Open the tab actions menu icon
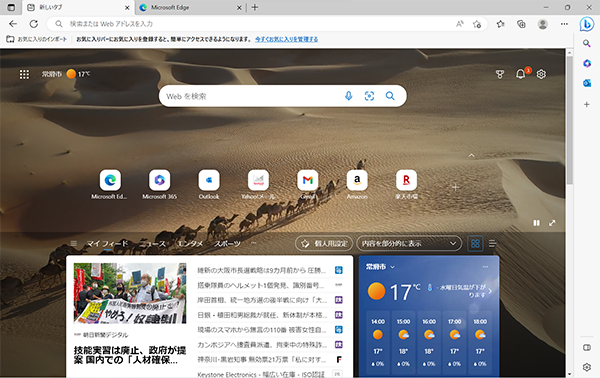Viewport: 600px width, 378px height. [x=11, y=7]
